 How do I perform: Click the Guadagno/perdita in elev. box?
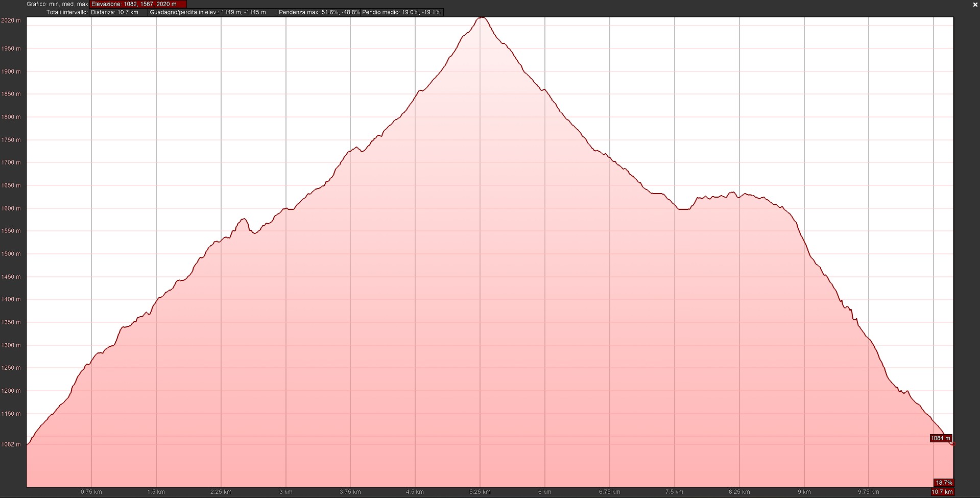(x=212, y=12)
